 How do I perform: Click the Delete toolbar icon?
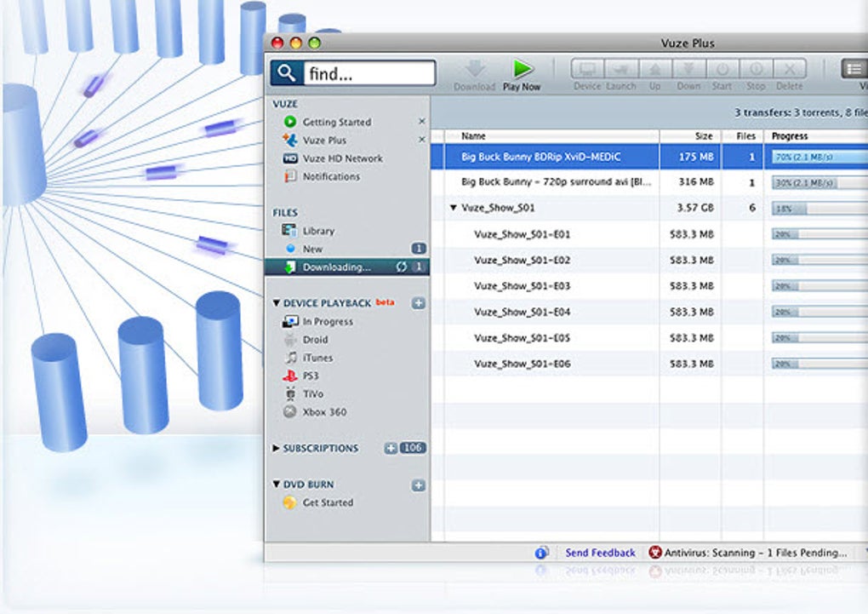point(789,69)
